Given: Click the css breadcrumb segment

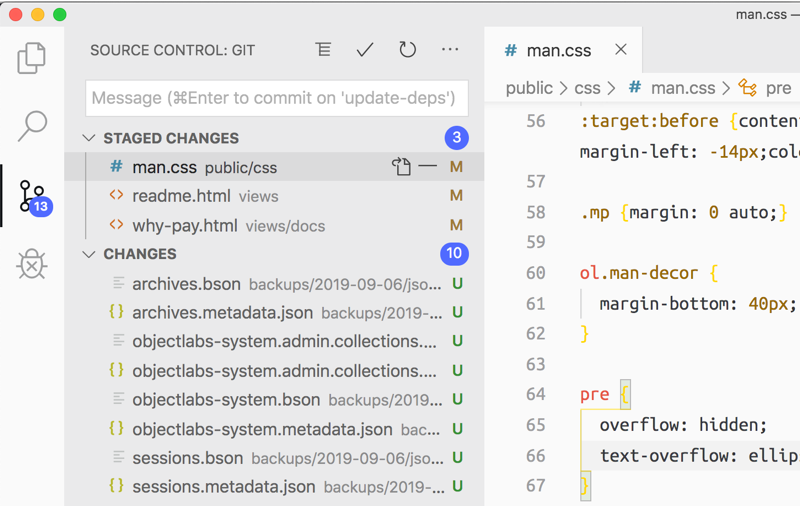Looking at the screenshot, I should point(587,88).
